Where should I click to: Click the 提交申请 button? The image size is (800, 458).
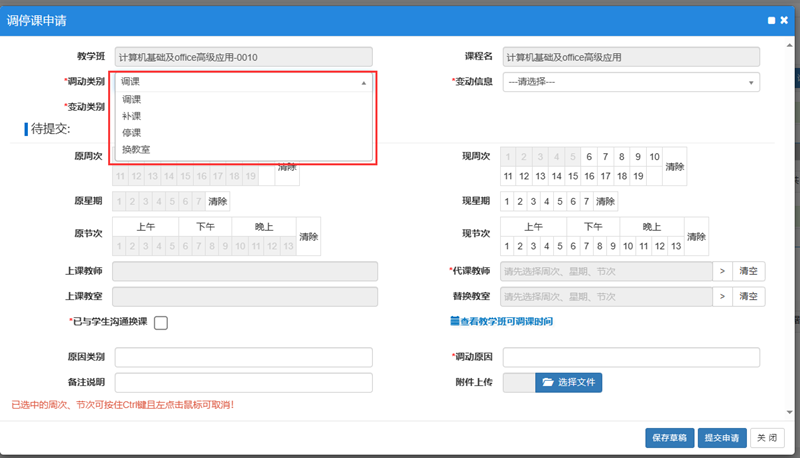point(721,437)
